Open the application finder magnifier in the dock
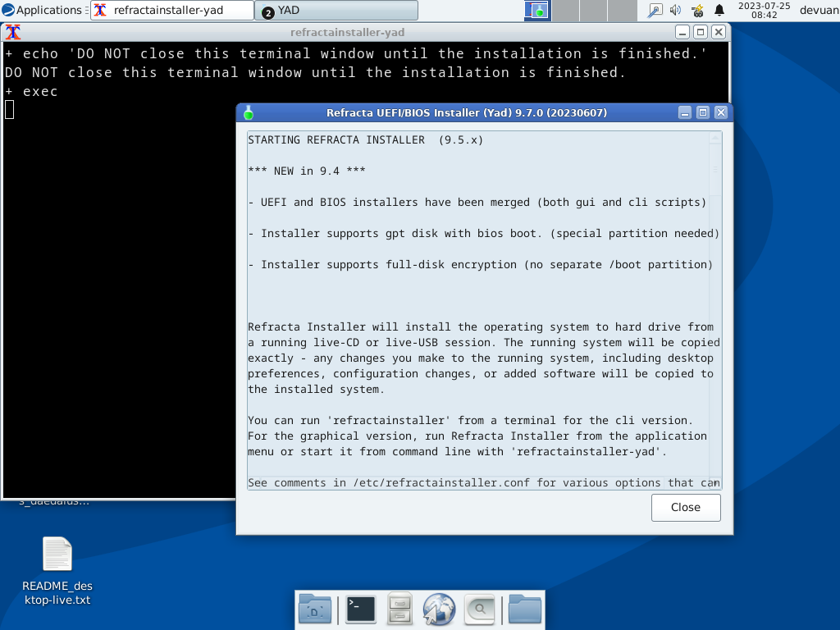 click(x=479, y=609)
